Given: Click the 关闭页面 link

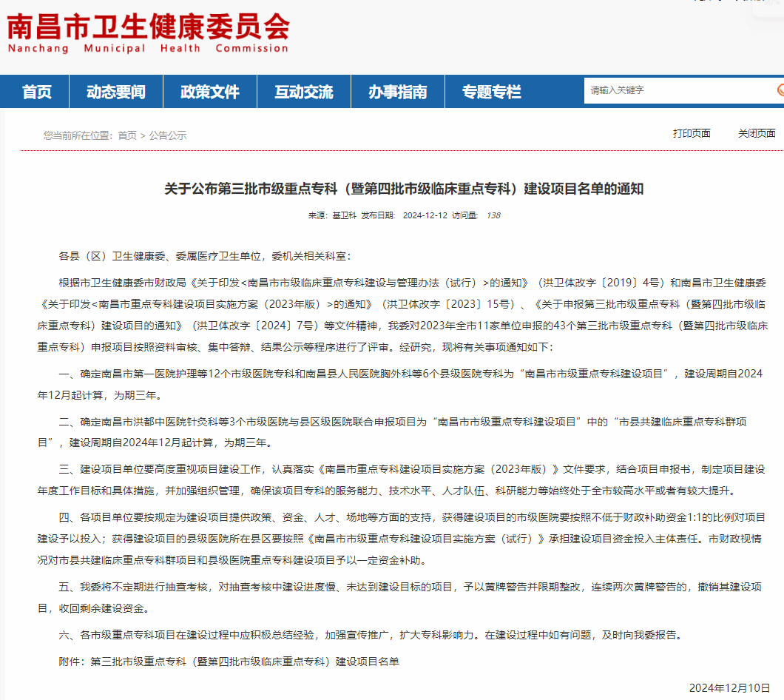Looking at the screenshot, I should pyautogui.click(x=757, y=133).
